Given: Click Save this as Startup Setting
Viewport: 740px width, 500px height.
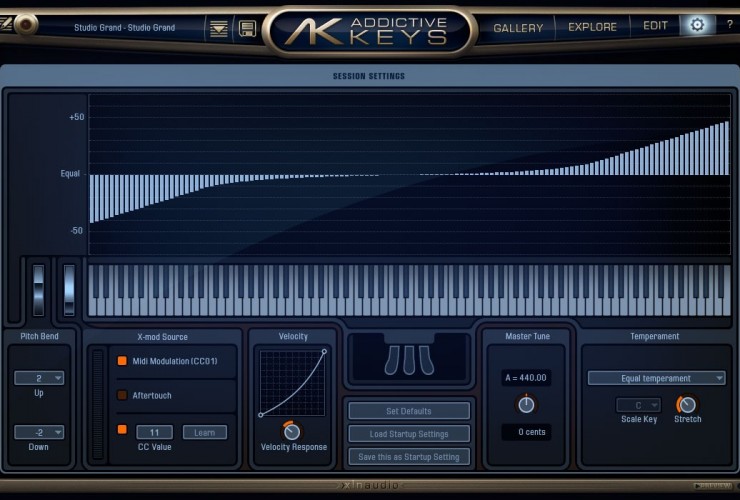Looking at the screenshot, I should point(409,457).
